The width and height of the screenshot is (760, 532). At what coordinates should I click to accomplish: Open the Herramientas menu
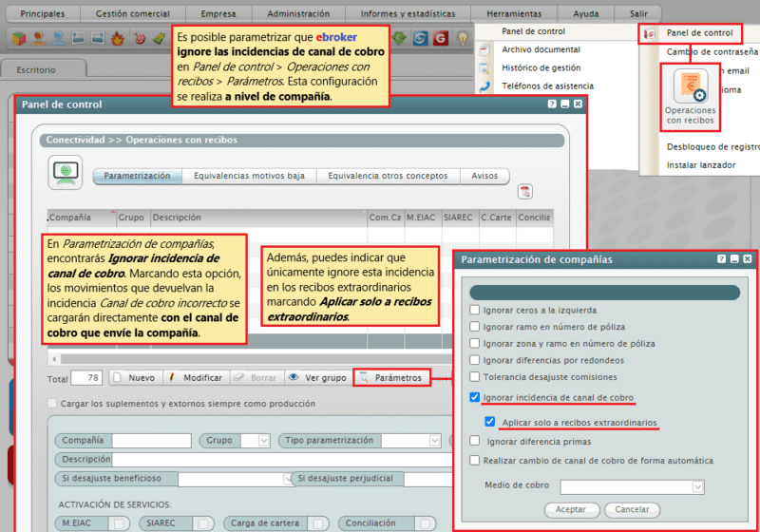tap(514, 14)
